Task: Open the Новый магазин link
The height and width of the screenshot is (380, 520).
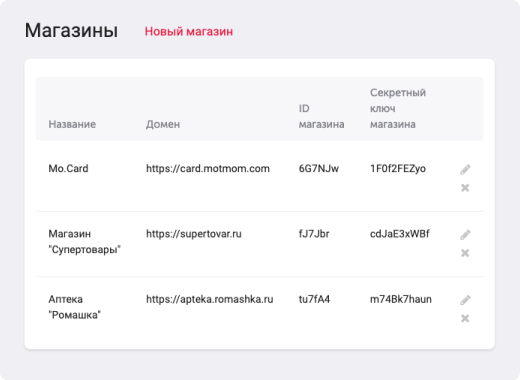Action: [x=189, y=31]
